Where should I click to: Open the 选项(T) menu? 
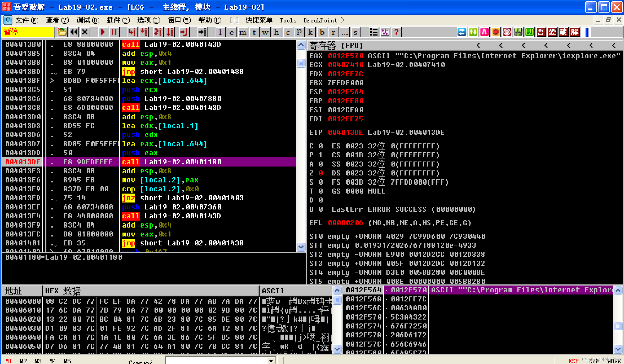pos(149,20)
